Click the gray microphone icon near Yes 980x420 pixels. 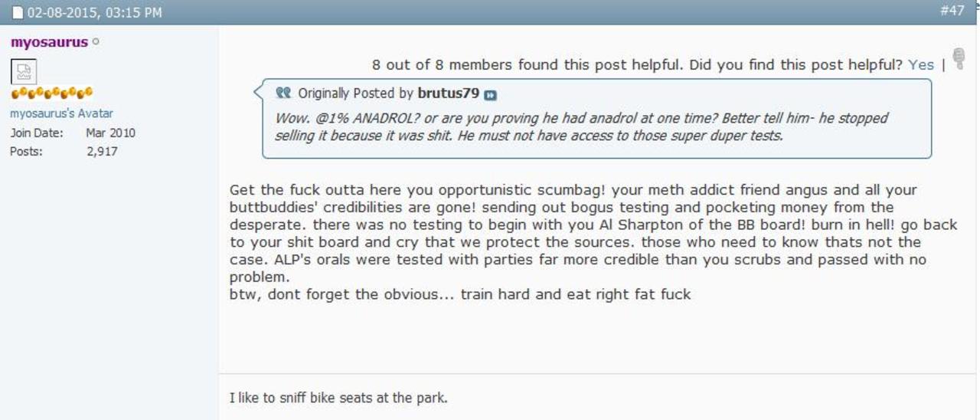click(959, 60)
